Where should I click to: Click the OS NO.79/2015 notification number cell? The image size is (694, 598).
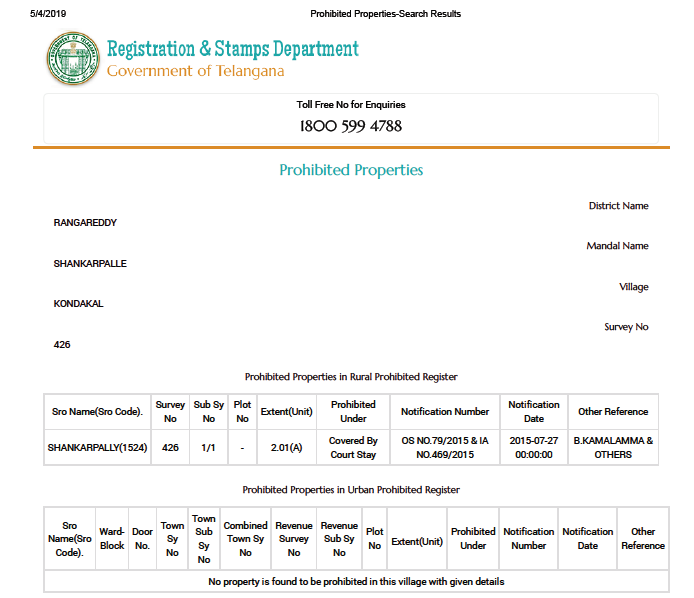(445, 448)
